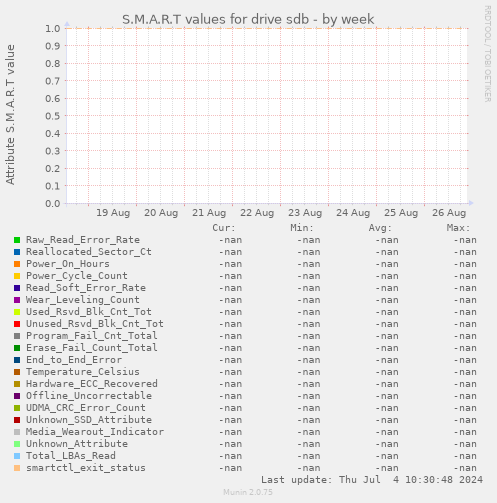Click the green Raw_Read_Error_Rate color swatch
The width and height of the screenshot is (497, 503).
[x=17, y=240]
